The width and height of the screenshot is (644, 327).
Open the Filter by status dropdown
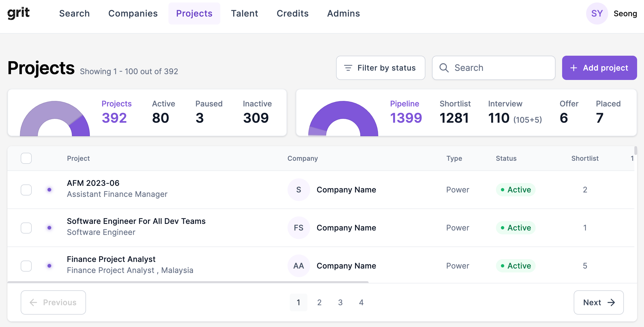[x=380, y=68]
